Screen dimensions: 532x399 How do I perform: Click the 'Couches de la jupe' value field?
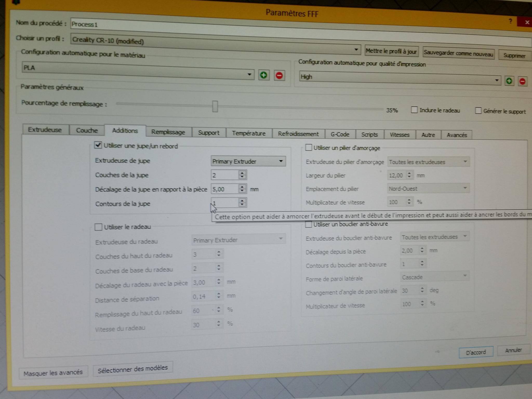(225, 175)
